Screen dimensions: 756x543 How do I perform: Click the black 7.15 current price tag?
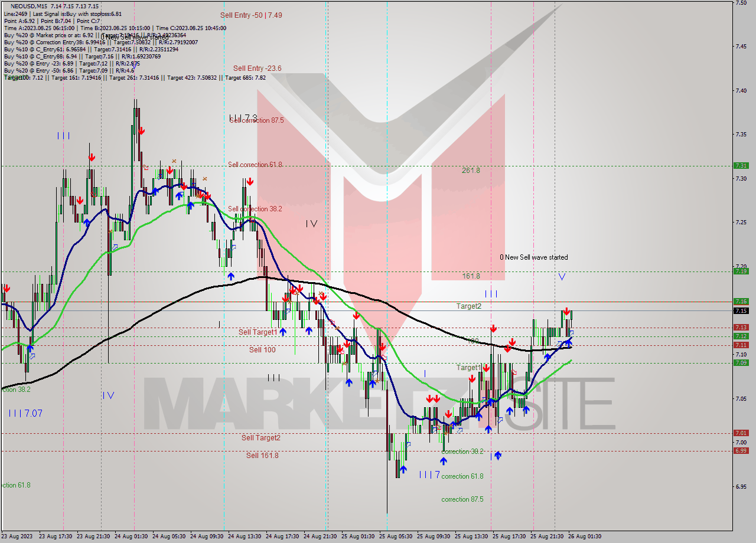pos(741,310)
